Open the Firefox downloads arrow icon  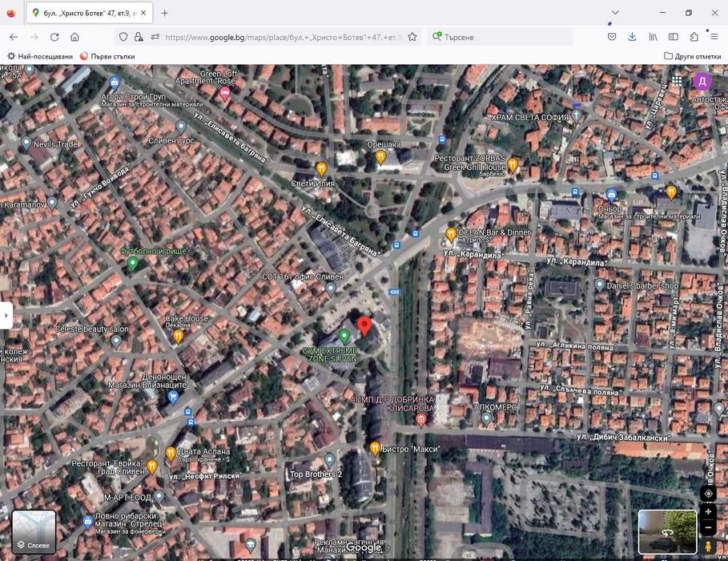[x=632, y=37]
